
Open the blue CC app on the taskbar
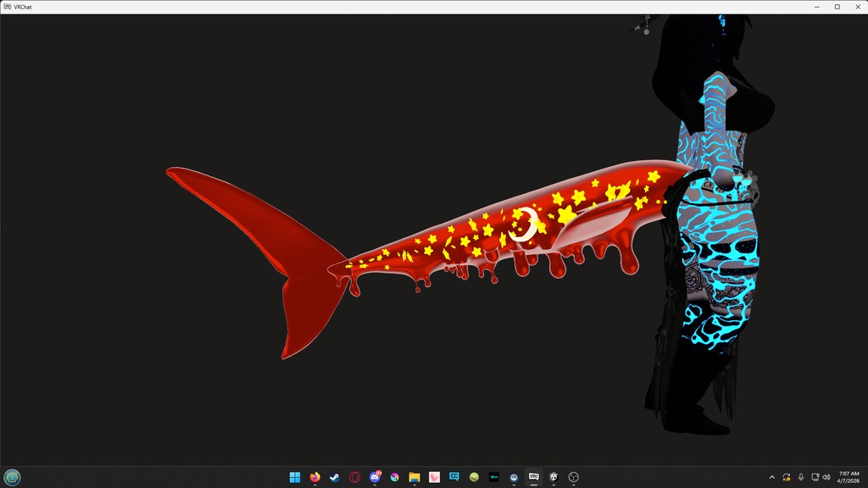pyautogui.click(x=454, y=477)
